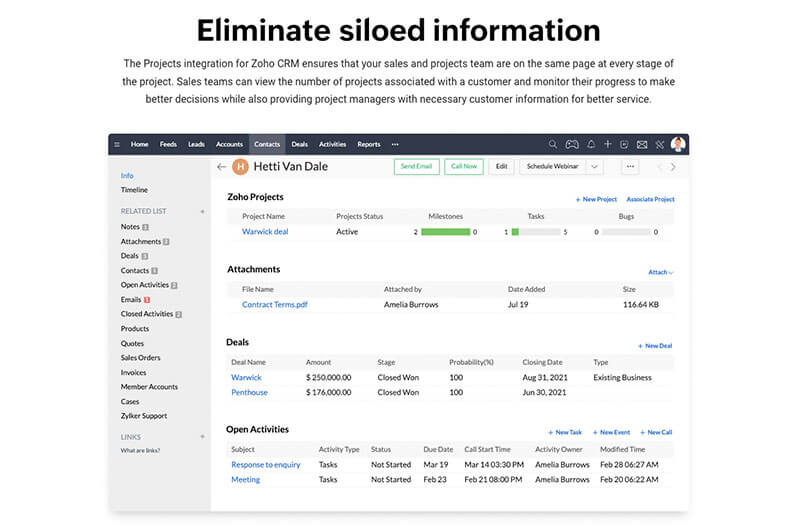
Task: Click Associate Project link
Action: 650,199
